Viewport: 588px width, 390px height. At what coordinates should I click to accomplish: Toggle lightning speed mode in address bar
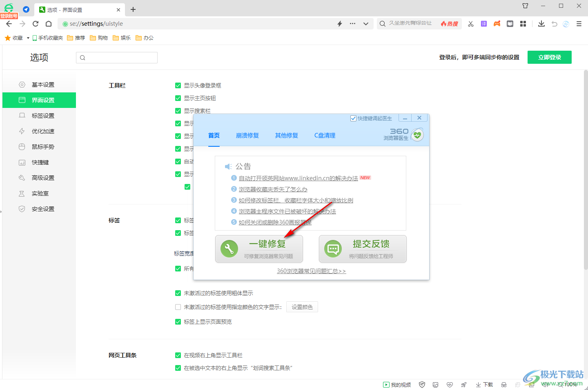pos(340,24)
